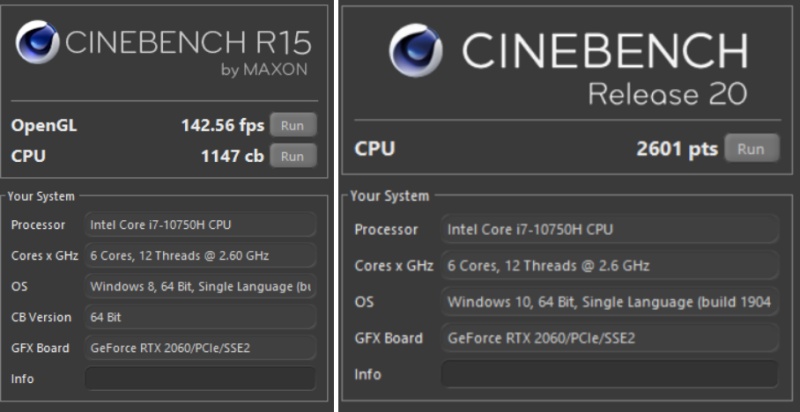Click the Cinebench Release 20 sphere logo
Image resolution: width=800 pixels, height=412 pixels.
coord(415,50)
